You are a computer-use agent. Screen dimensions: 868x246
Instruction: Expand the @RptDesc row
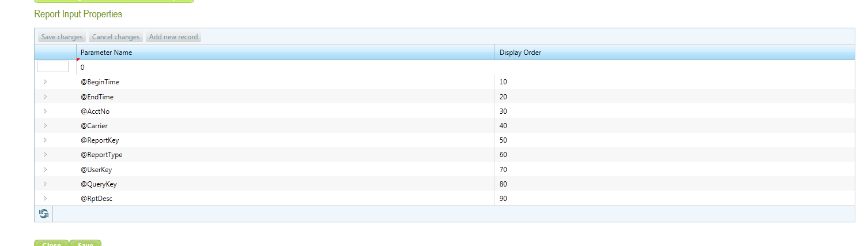(46, 198)
